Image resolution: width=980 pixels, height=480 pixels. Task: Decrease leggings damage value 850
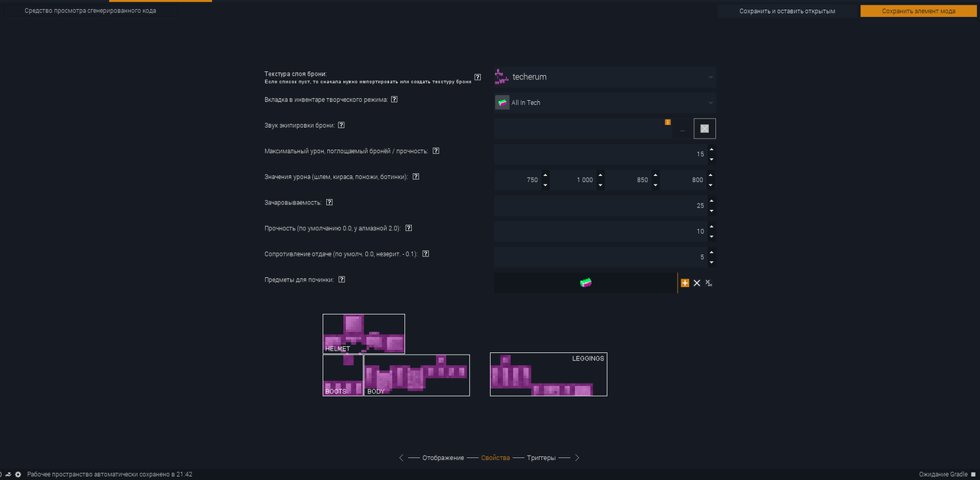(655, 184)
